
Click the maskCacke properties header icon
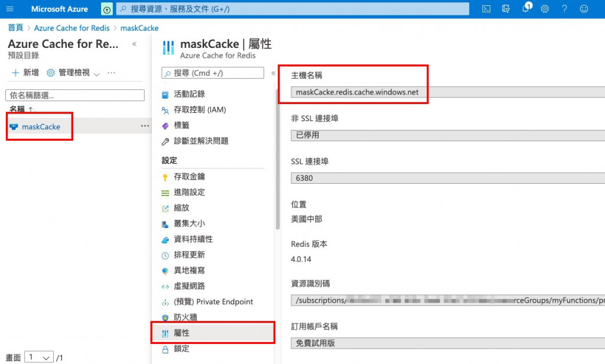(168, 48)
